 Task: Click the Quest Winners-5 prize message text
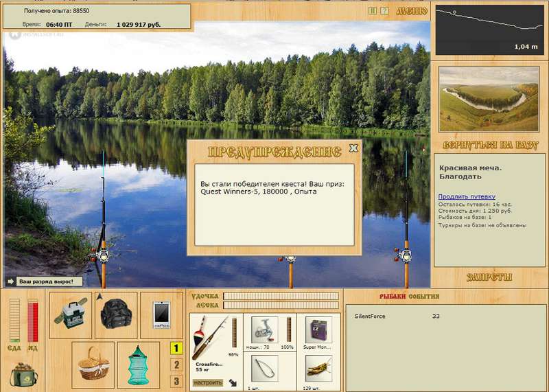[x=272, y=188]
